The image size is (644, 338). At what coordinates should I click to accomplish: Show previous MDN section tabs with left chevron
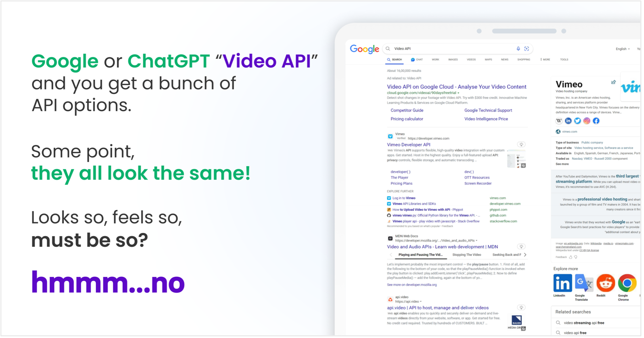point(391,255)
